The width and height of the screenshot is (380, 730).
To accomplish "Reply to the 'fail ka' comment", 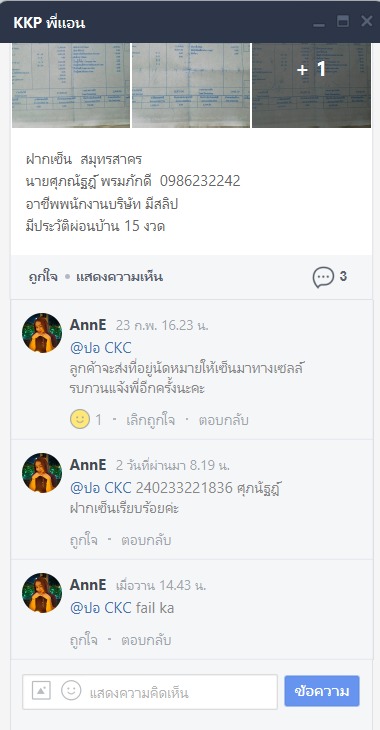I will pos(146,640).
